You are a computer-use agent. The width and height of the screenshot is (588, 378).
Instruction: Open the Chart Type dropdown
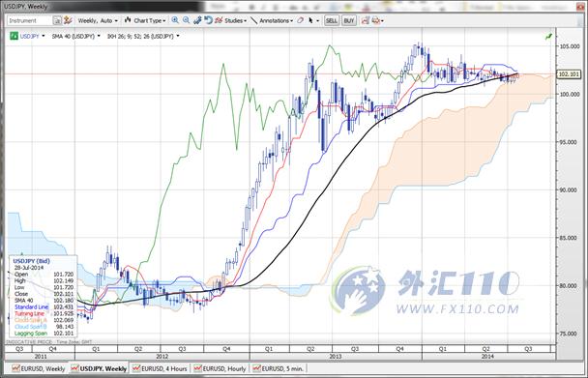[x=145, y=20]
